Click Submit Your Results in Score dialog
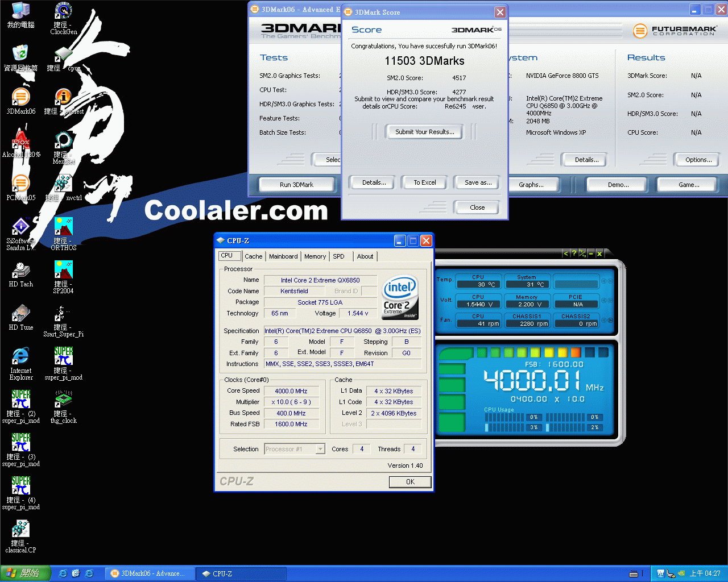The image size is (728, 582). [425, 132]
